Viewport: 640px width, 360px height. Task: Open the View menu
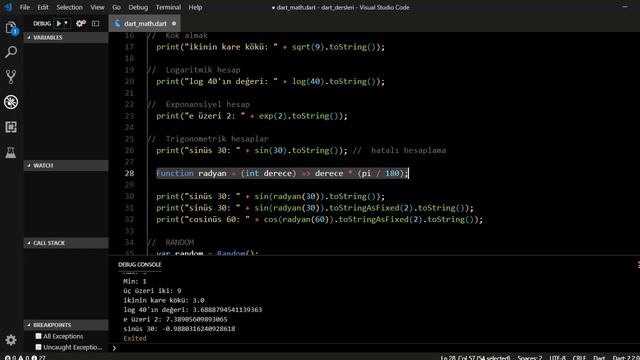pyautogui.click(x=97, y=7)
